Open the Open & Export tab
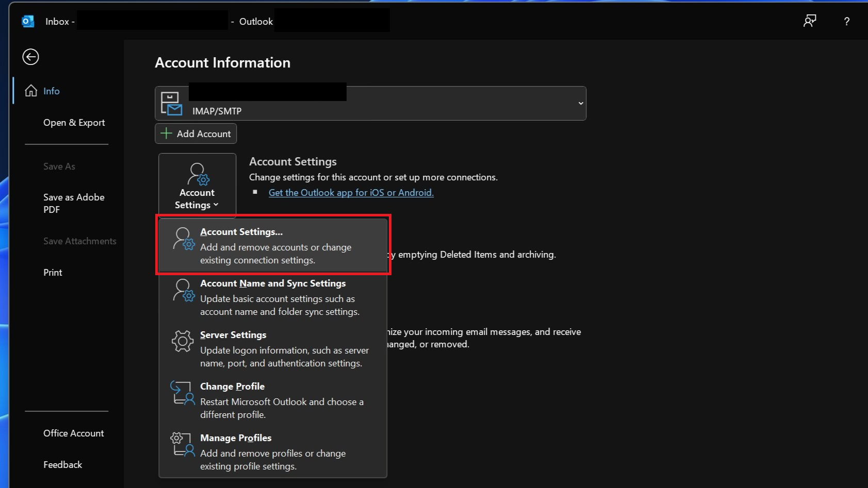 point(74,123)
